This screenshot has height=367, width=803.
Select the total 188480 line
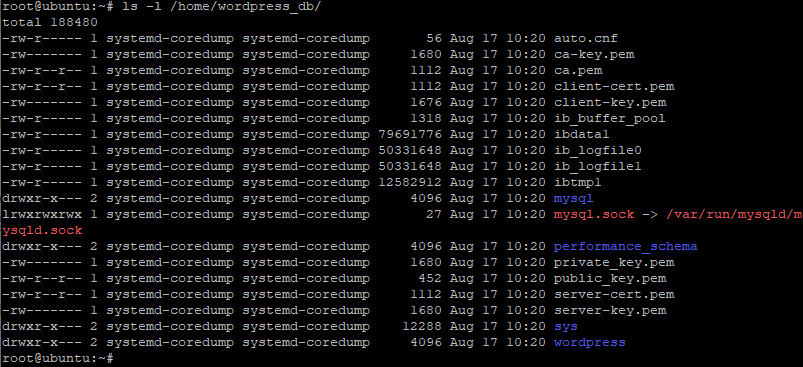coord(50,23)
